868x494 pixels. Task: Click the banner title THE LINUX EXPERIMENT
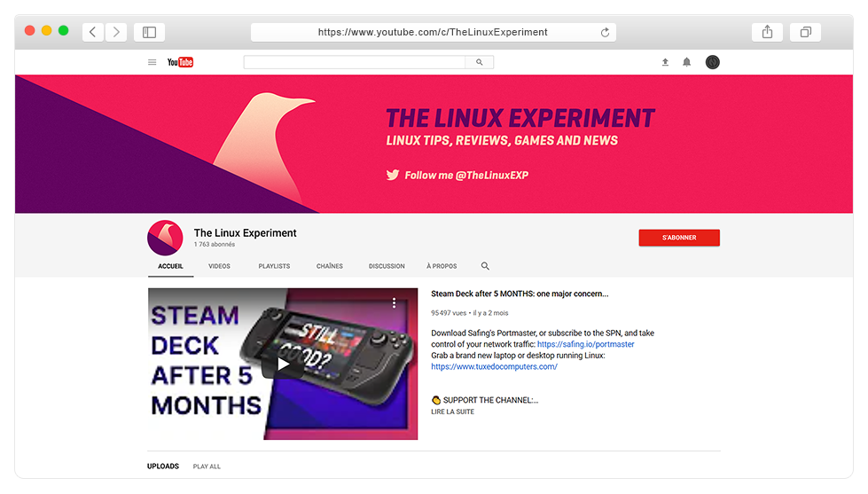point(520,118)
